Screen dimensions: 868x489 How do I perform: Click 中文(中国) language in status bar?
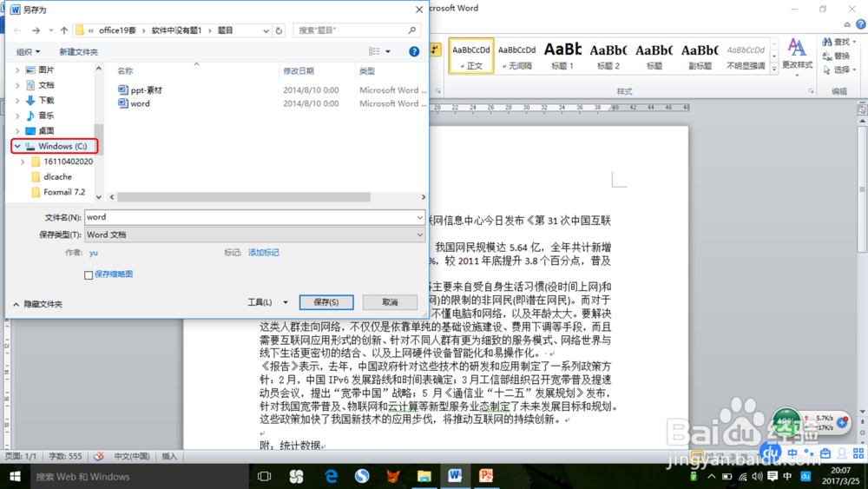pos(132,456)
